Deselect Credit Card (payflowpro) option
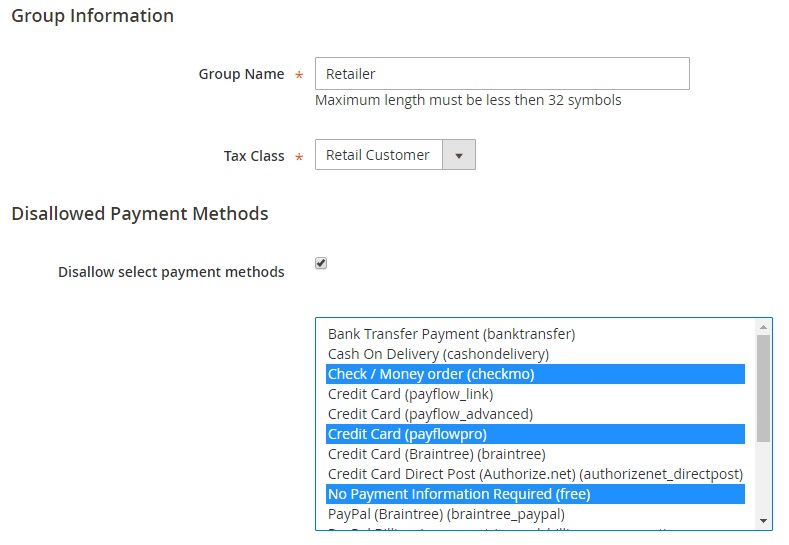 [x=407, y=434]
